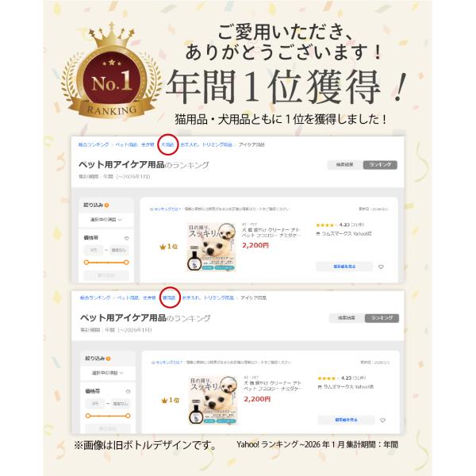Expand 選択中の項目 dropdown in lower panel
Viewport: 476px width, 476px height.
click(108, 373)
